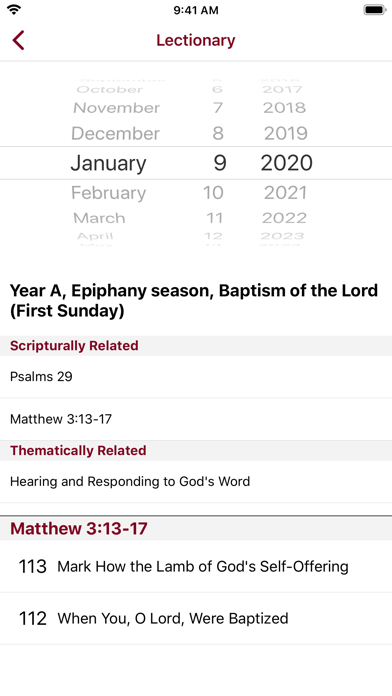Tap the battery status icon
The image size is (392, 696).
375,10
